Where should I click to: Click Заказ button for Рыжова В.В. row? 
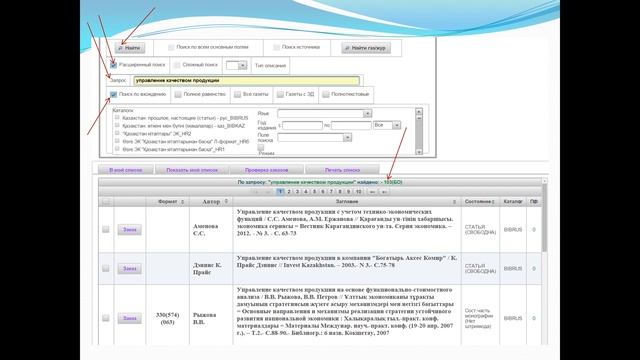[x=130, y=318]
